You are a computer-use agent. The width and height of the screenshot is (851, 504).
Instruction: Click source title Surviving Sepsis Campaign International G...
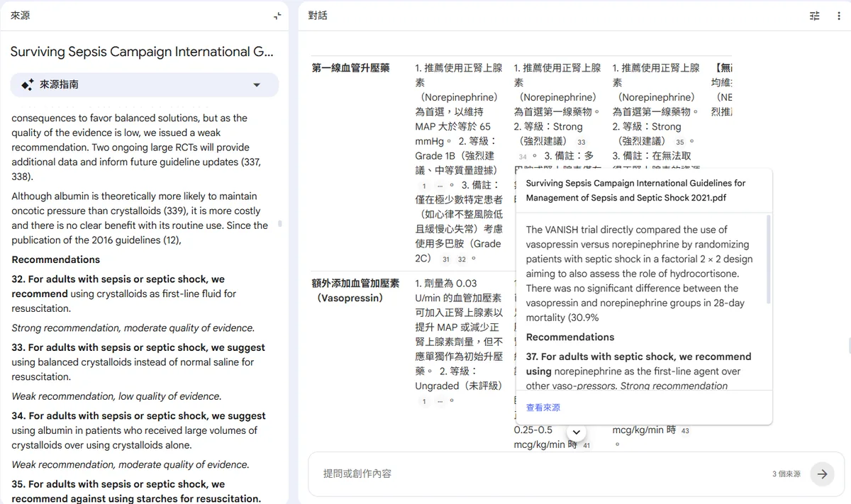(x=142, y=52)
